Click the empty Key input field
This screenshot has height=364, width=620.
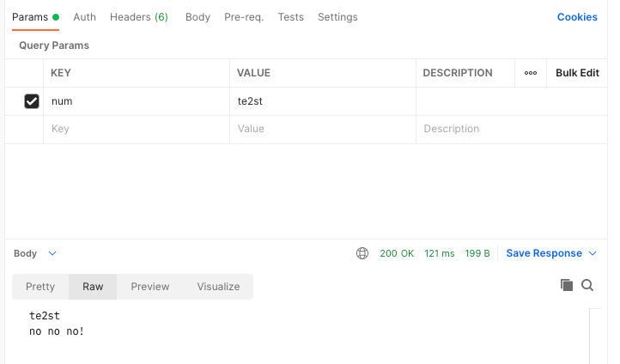point(136,129)
